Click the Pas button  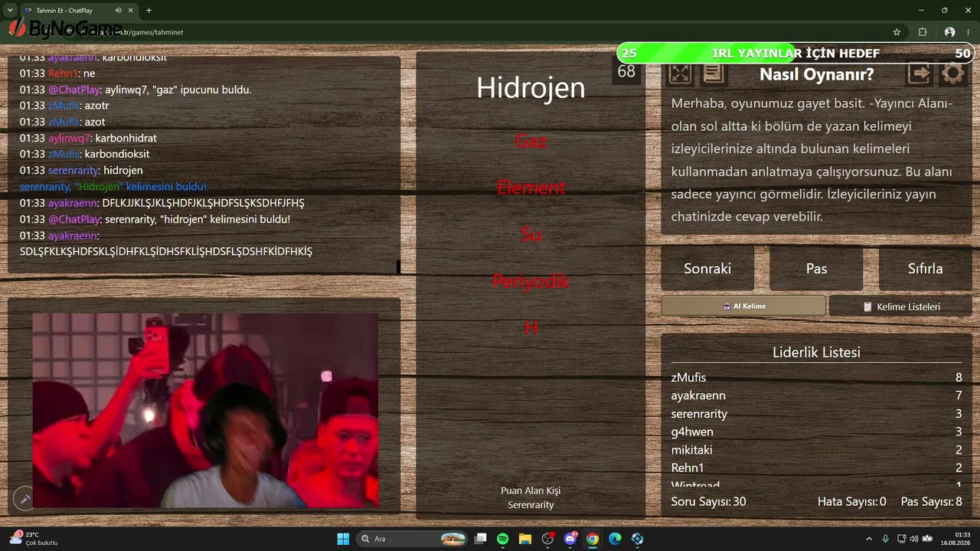pyautogui.click(x=816, y=269)
